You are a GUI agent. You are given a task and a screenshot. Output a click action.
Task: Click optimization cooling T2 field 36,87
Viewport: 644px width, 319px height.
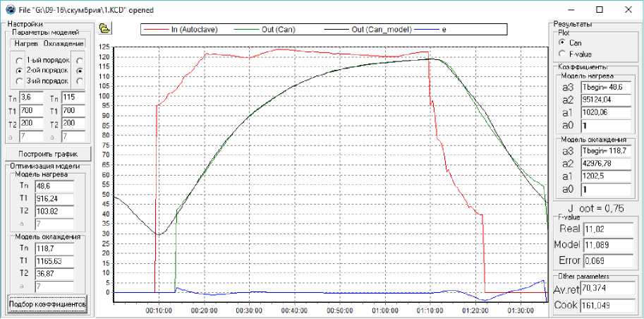(54, 274)
